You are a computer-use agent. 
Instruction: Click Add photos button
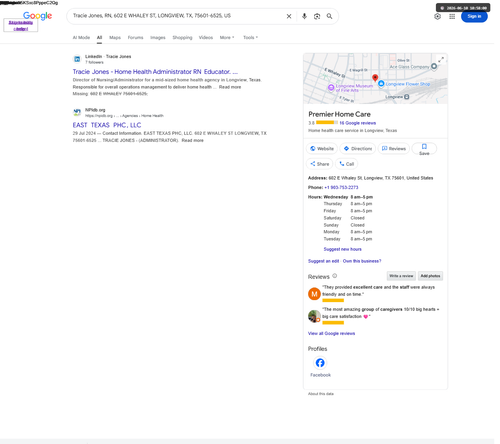[x=430, y=276]
